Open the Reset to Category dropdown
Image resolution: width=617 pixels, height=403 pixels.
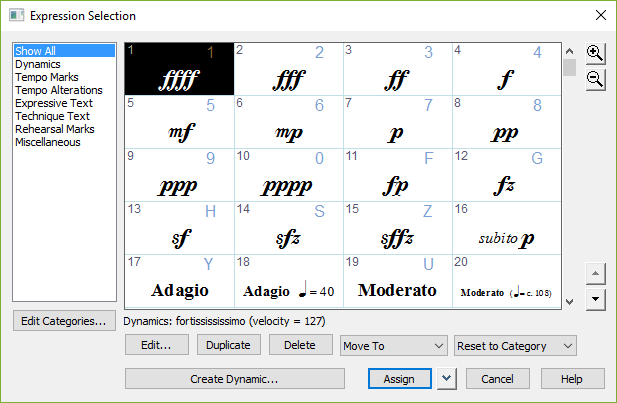tap(515, 346)
